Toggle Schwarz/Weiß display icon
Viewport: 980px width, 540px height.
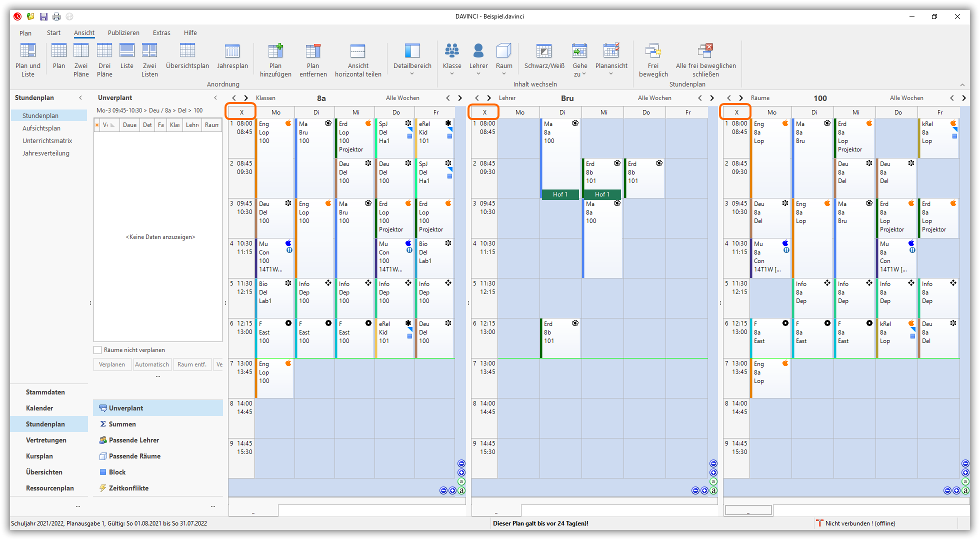(x=544, y=51)
